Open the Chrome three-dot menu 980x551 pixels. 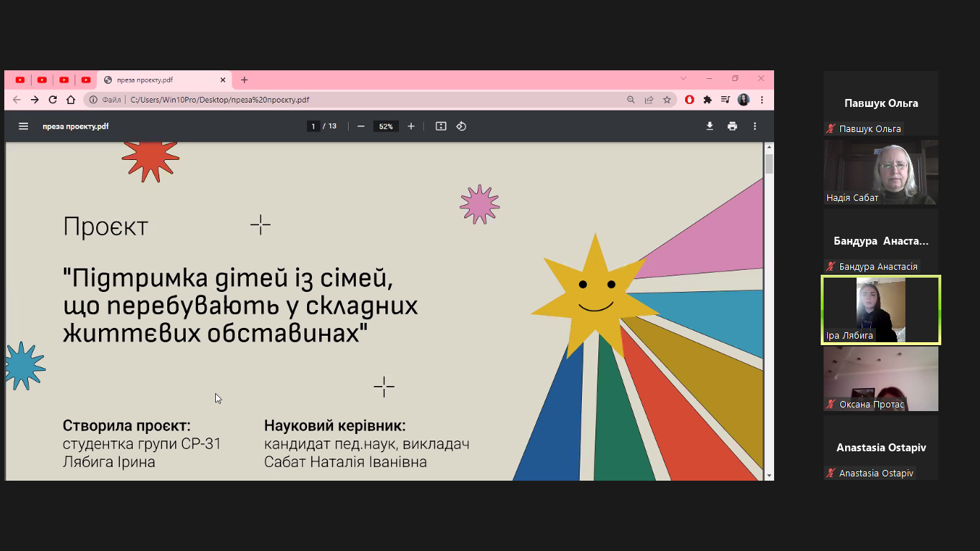click(x=762, y=100)
